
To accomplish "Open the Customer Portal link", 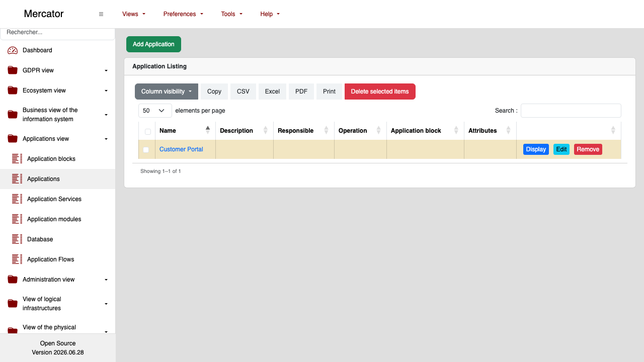I will click(x=181, y=149).
